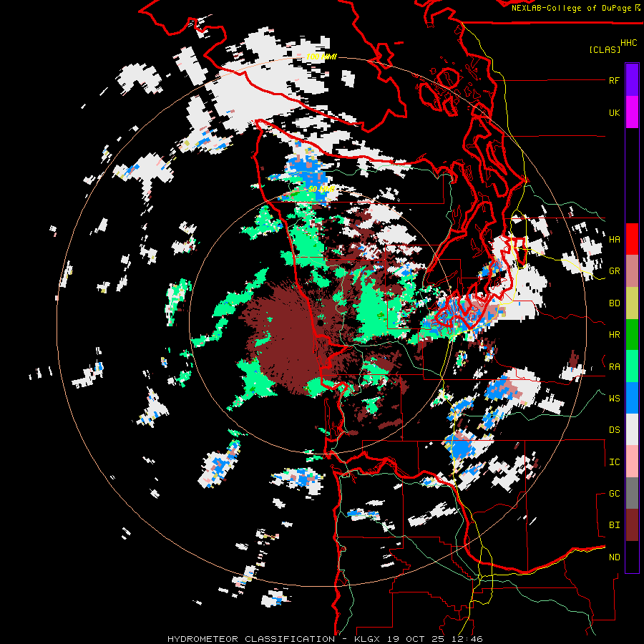Click the ND legend label
This screenshot has width=644, height=644.
pyautogui.click(x=614, y=557)
